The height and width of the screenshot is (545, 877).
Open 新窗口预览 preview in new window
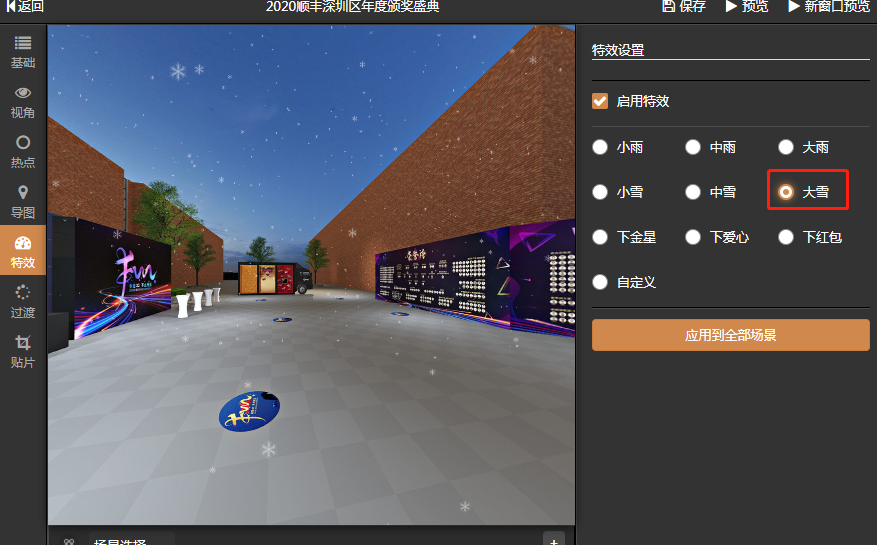click(x=829, y=7)
